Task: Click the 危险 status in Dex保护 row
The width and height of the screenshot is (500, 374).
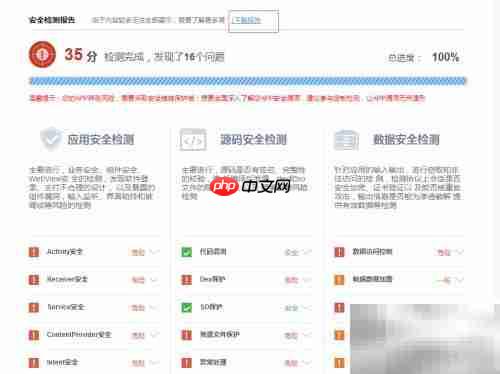Action: 291,280
